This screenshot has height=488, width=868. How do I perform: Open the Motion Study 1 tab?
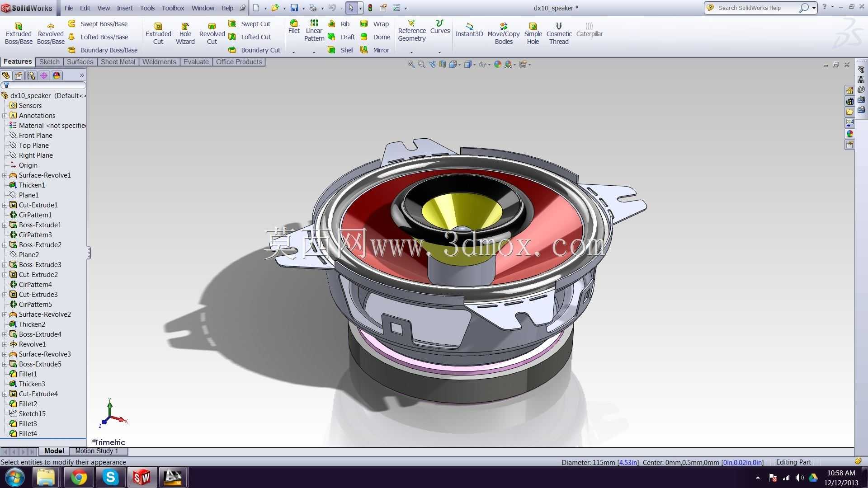96,451
